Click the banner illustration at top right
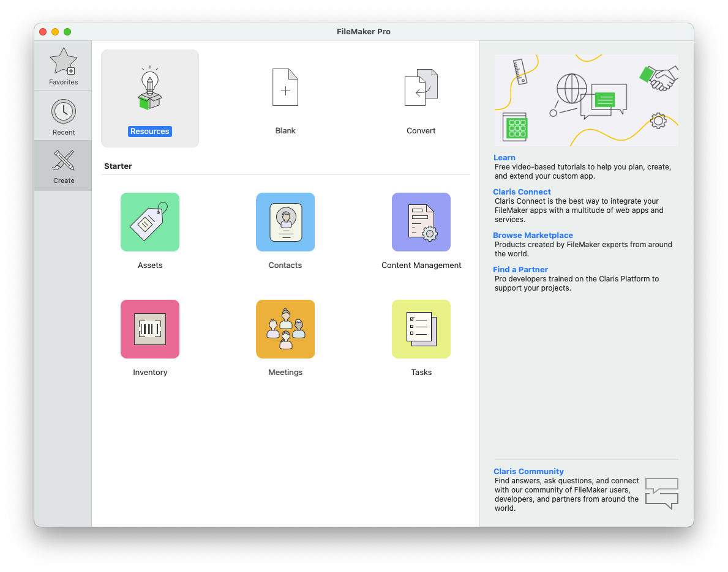The image size is (728, 572). (586, 100)
